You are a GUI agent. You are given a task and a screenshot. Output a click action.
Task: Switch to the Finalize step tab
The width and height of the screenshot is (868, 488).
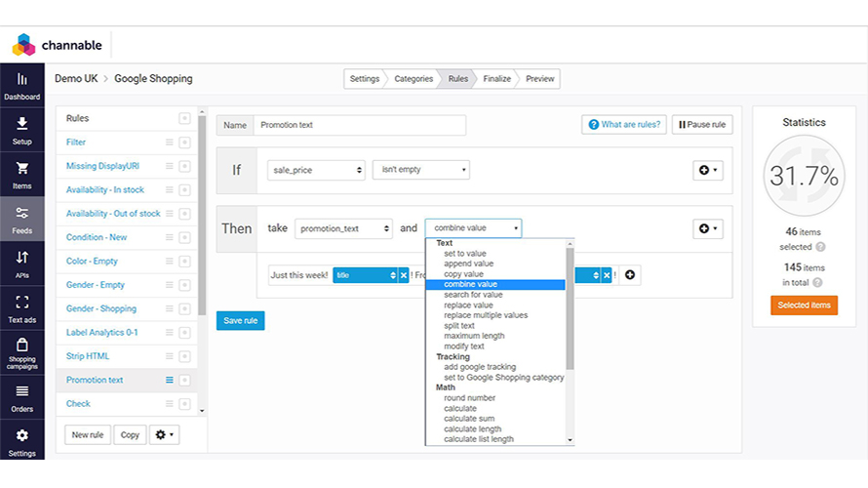coord(496,79)
